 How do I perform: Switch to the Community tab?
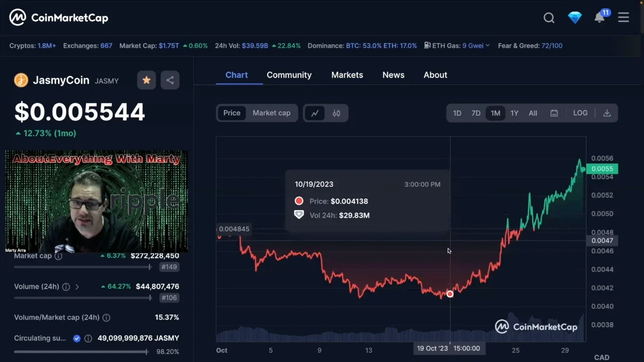pyautogui.click(x=289, y=75)
